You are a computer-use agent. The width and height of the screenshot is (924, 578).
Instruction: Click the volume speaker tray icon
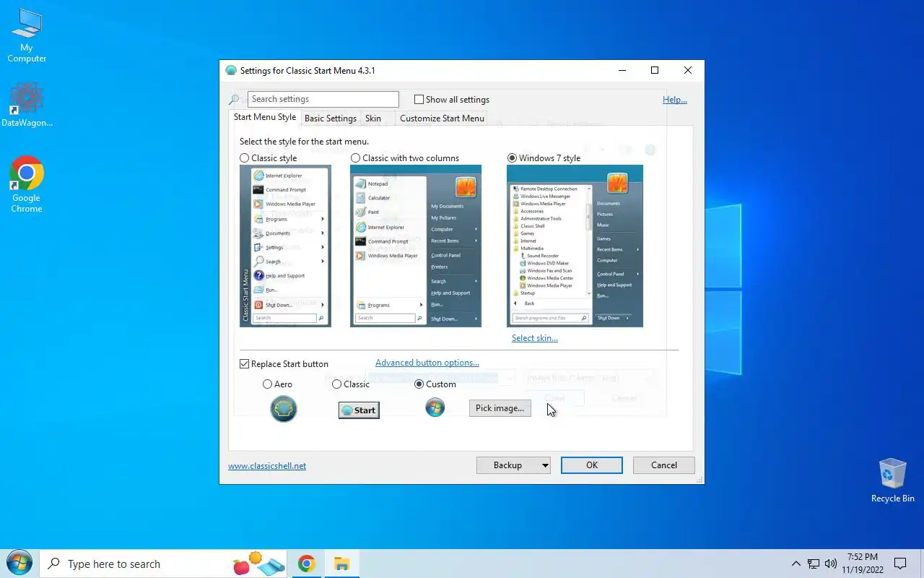830,564
